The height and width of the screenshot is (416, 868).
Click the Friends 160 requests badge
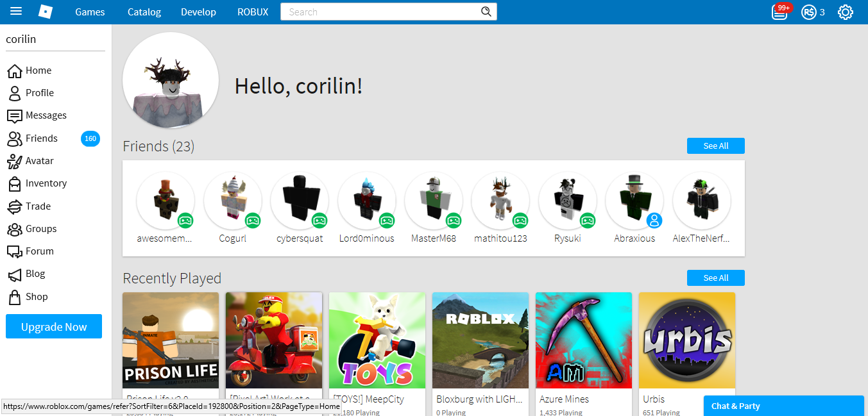[x=90, y=138]
